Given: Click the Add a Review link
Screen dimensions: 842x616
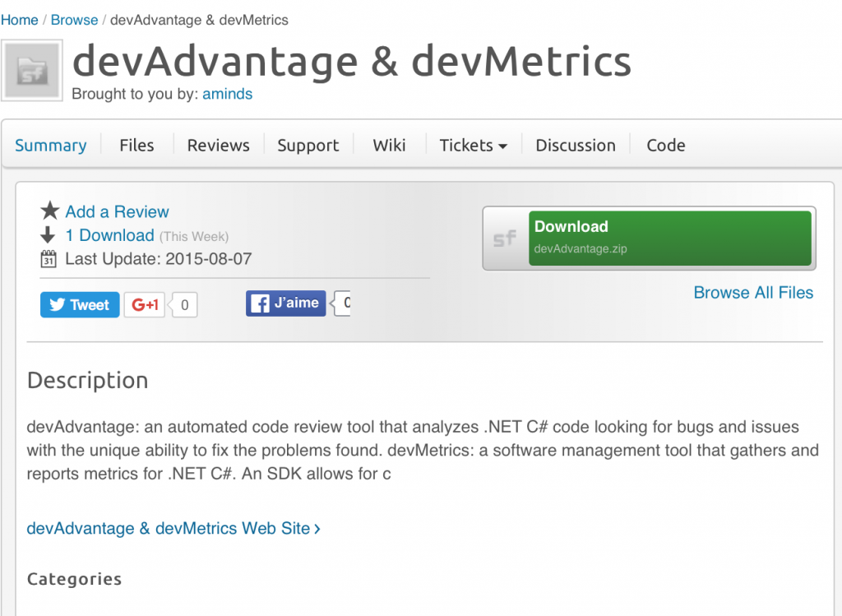Looking at the screenshot, I should 117,211.
